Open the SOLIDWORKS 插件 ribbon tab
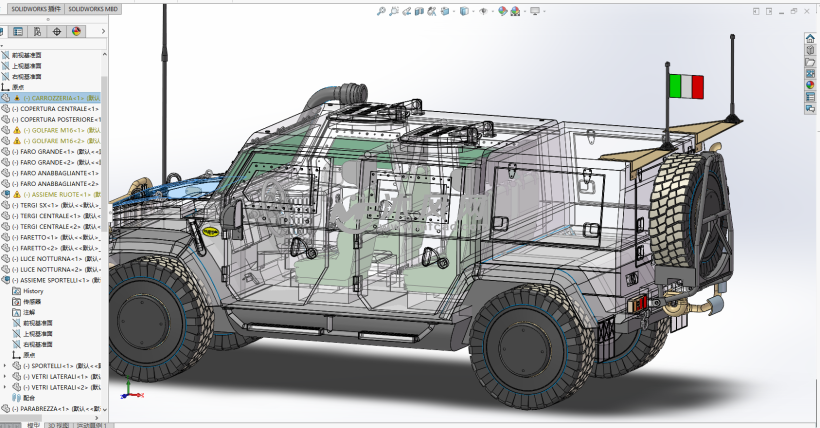 point(36,9)
